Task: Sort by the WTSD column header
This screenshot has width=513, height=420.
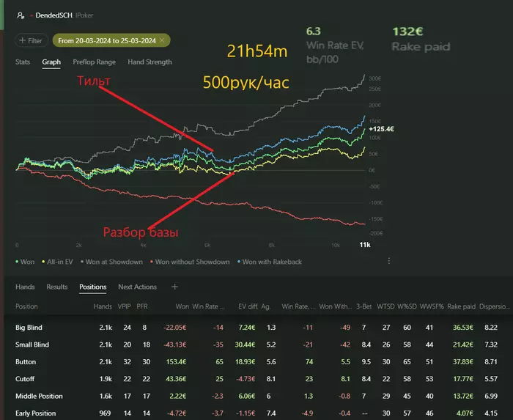Action: click(x=385, y=306)
